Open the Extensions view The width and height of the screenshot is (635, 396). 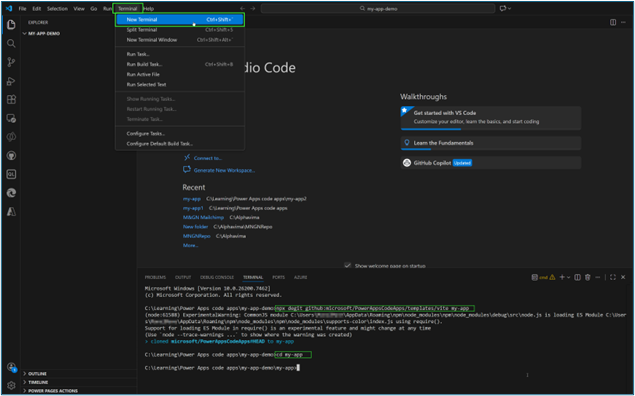pyautogui.click(x=11, y=100)
